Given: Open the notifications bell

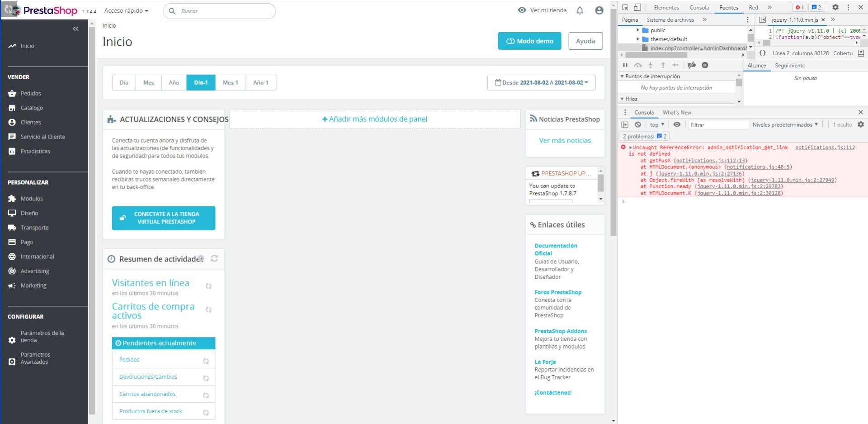Looking at the screenshot, I should pos(580,10).
